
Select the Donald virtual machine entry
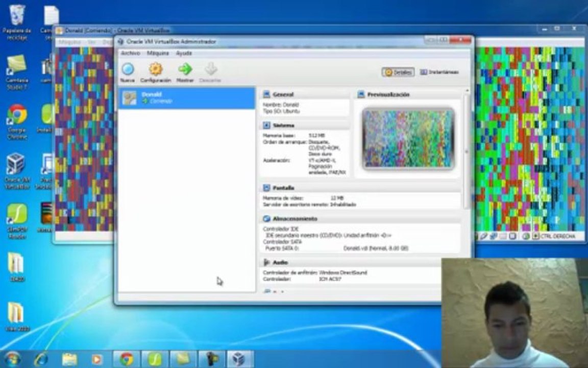[x=187, y=98]
